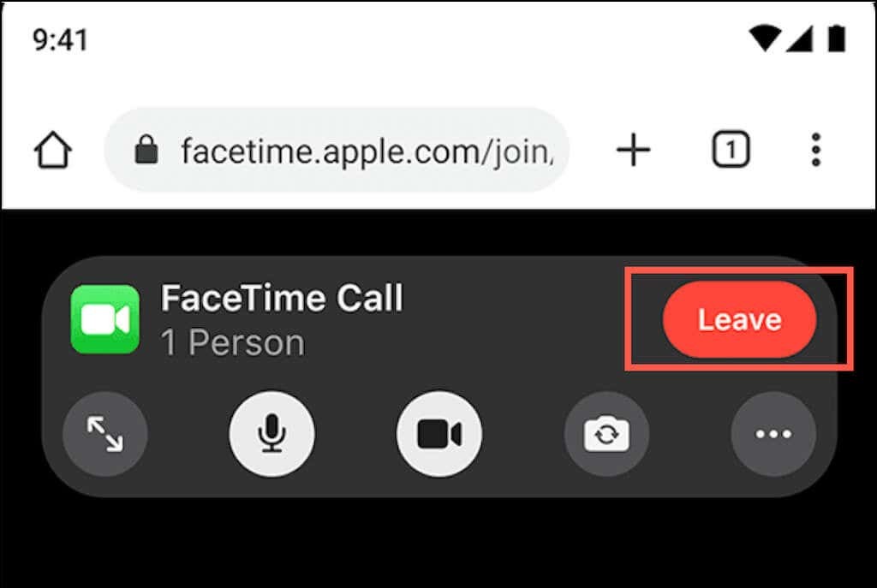Tap the padlock icon in the address bar

point(146,148)
